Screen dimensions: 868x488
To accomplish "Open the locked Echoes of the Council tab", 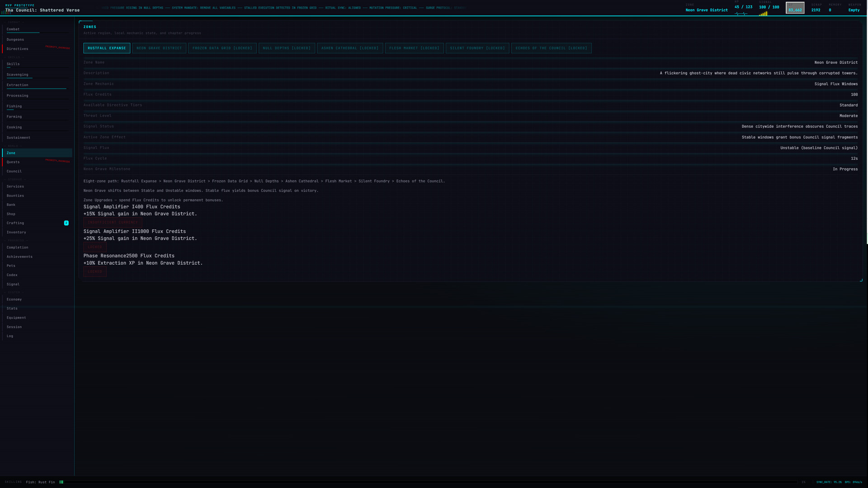I will (551, 48).
